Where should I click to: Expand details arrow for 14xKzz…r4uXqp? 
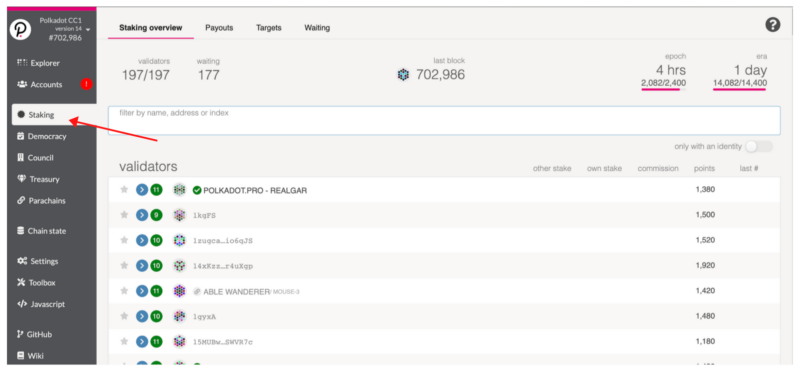(x=142, y=265)
